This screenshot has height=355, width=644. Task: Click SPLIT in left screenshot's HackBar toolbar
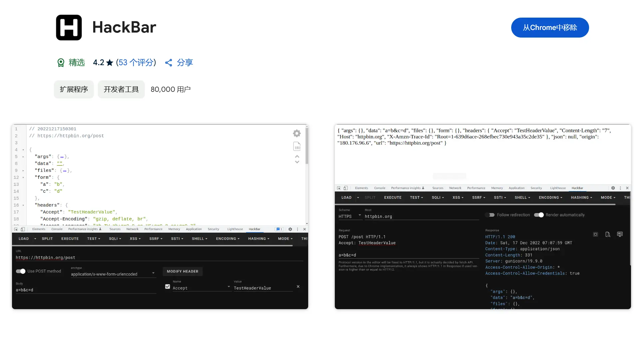[47, 239]
